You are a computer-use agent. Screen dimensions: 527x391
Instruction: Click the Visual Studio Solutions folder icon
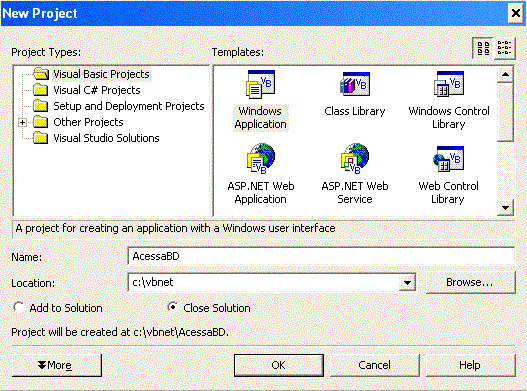point(41,138)
